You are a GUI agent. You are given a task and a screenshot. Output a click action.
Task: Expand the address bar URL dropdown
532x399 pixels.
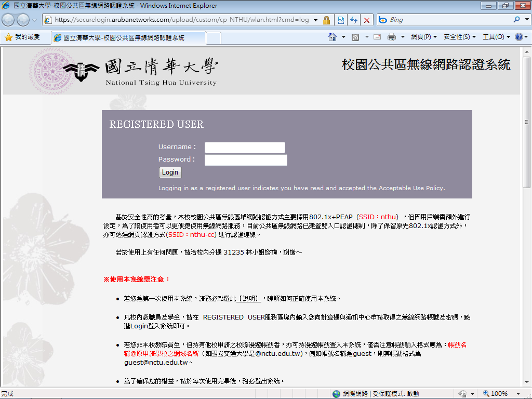315,20
